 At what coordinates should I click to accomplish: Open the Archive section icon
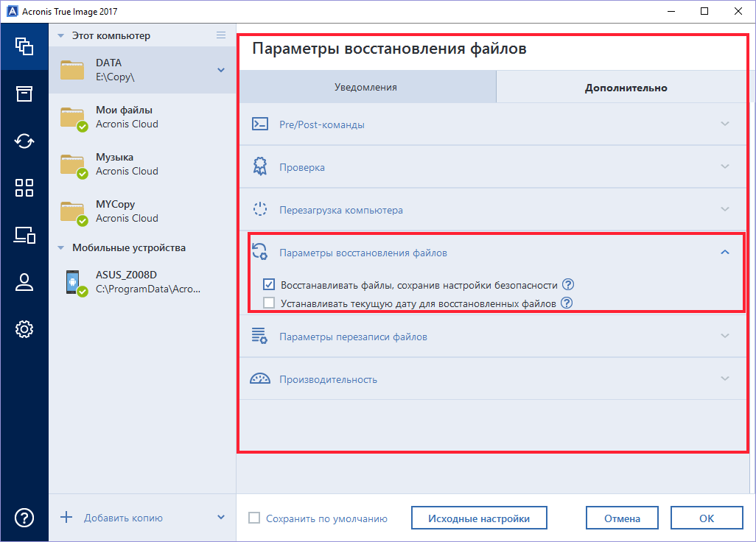click(24, 94)
